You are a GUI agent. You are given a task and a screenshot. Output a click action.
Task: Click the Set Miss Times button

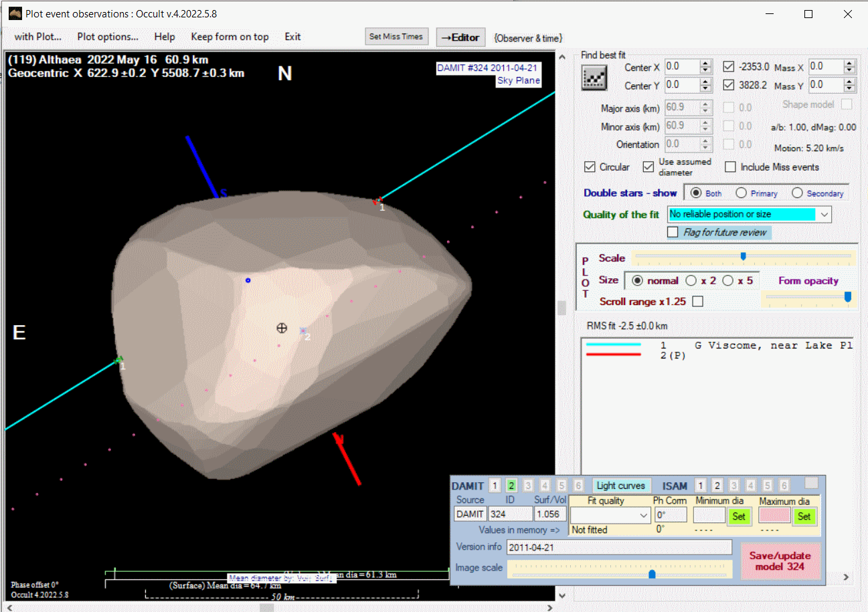pyautogui.click(x=397, y=37)
